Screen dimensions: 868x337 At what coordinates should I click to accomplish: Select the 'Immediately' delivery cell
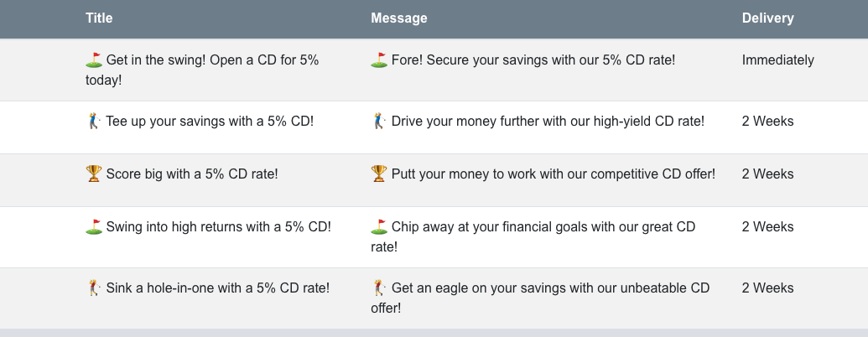point(777,60)
